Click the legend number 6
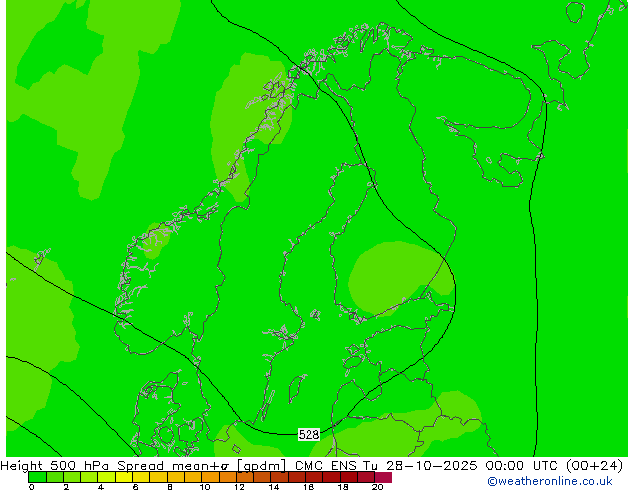 point(135,487)
